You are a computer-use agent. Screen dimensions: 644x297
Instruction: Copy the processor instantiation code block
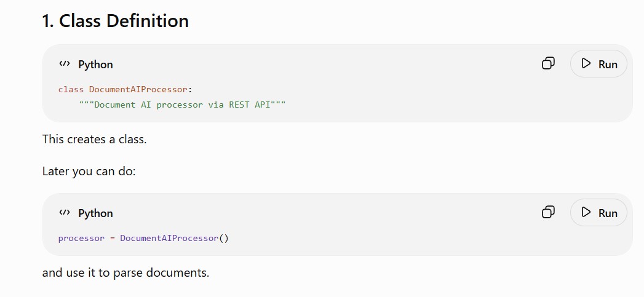548,212
